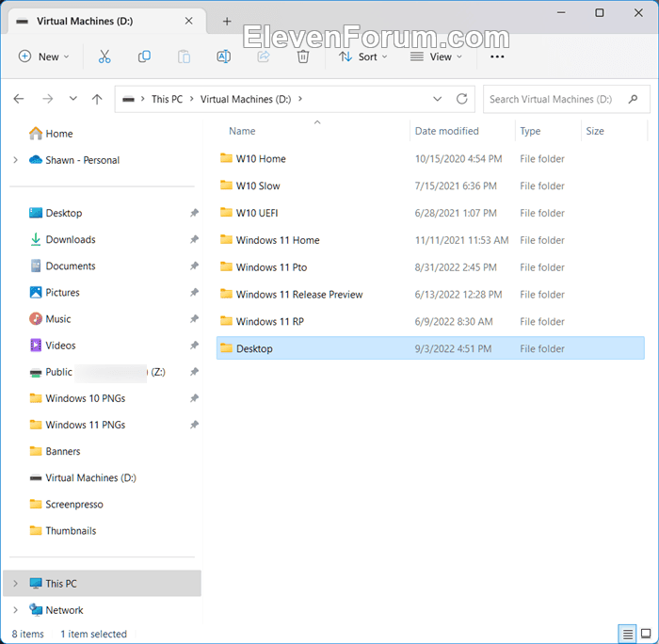
Task: Sort by Name column header
Action: [x=242, y=131]
